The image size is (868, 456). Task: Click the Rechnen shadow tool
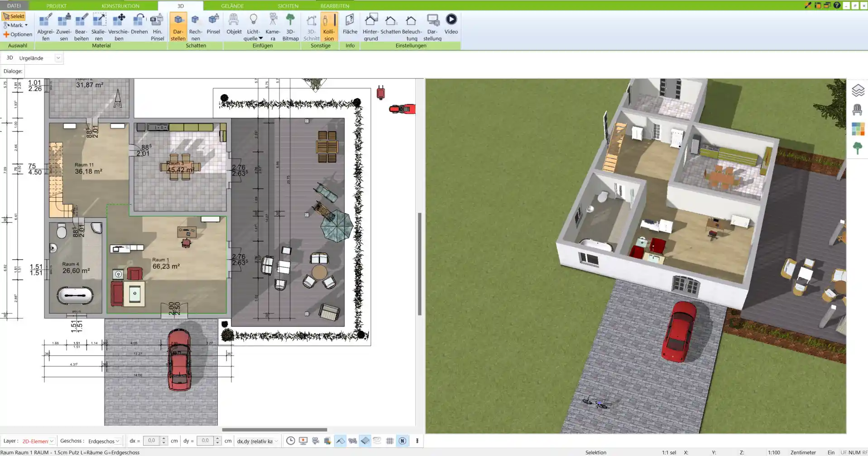click(196, 27)
